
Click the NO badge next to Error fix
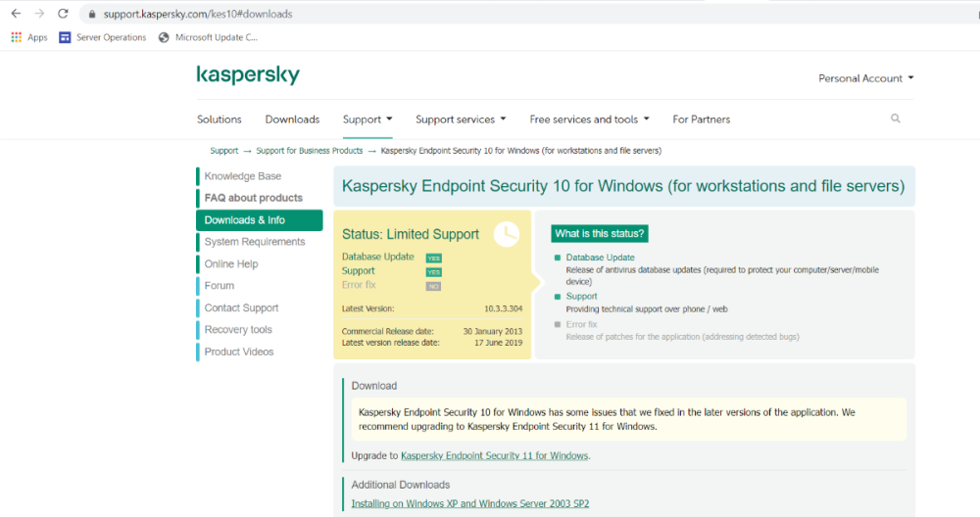(x=434, y=287)
